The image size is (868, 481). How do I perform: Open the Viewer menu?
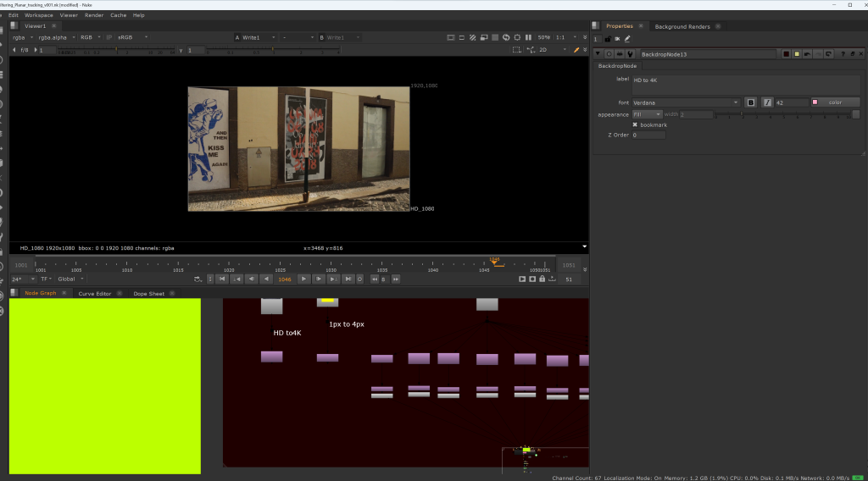coord(69,15)
